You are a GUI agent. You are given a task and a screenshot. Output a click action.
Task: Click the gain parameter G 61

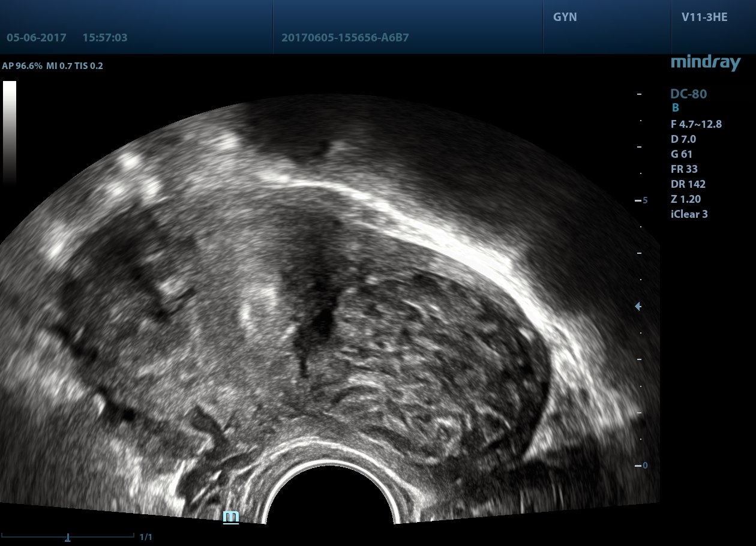(x=682, y=154)
